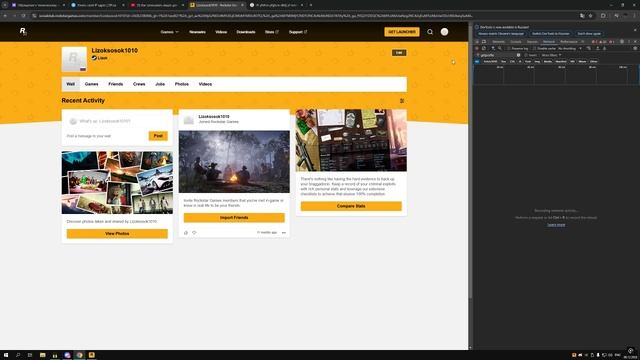The image size is (640, 360).
Task: Click the Import Friends button
Action: [x=234, y=218]
